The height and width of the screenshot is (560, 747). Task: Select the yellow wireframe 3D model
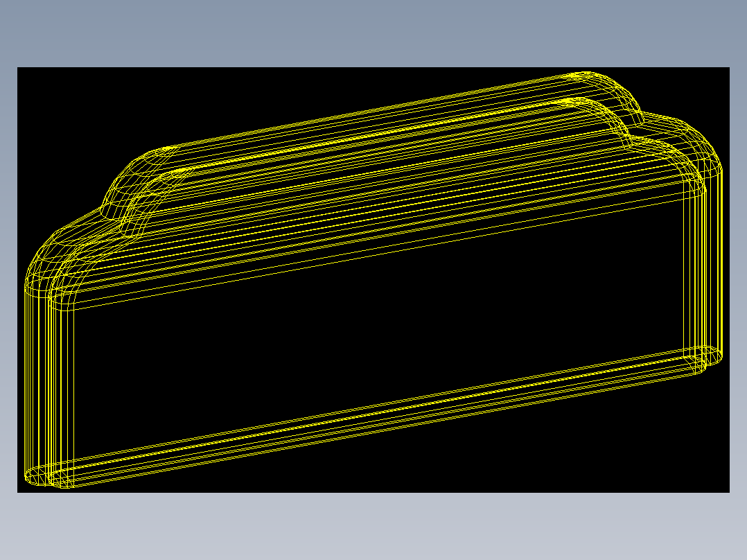click(x=373, y=280)
